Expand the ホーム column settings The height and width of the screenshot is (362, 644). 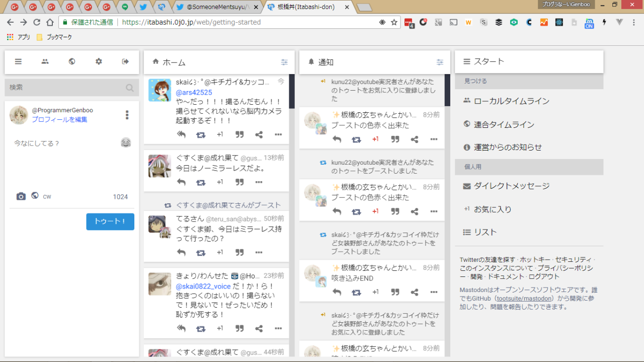click(284, 62)
